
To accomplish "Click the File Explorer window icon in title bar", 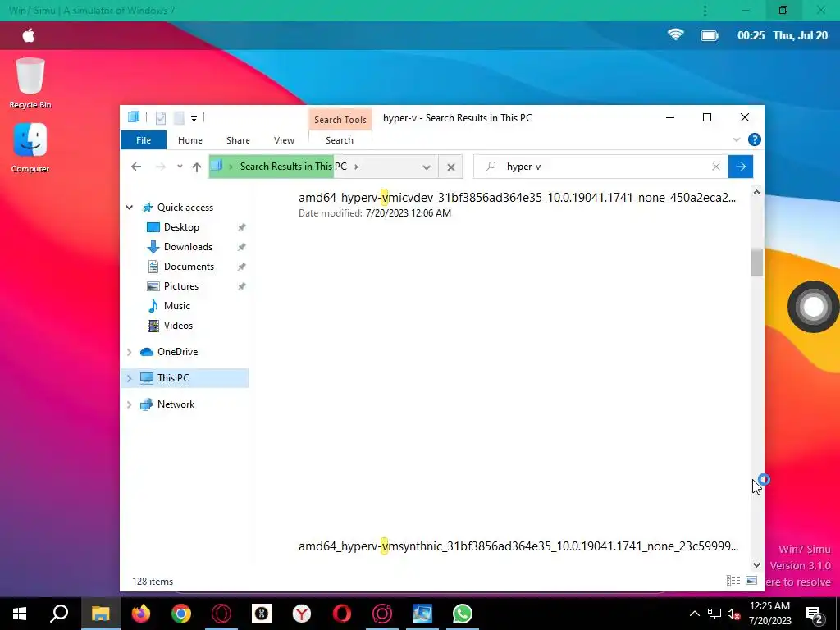I will [x=134, y=117].
